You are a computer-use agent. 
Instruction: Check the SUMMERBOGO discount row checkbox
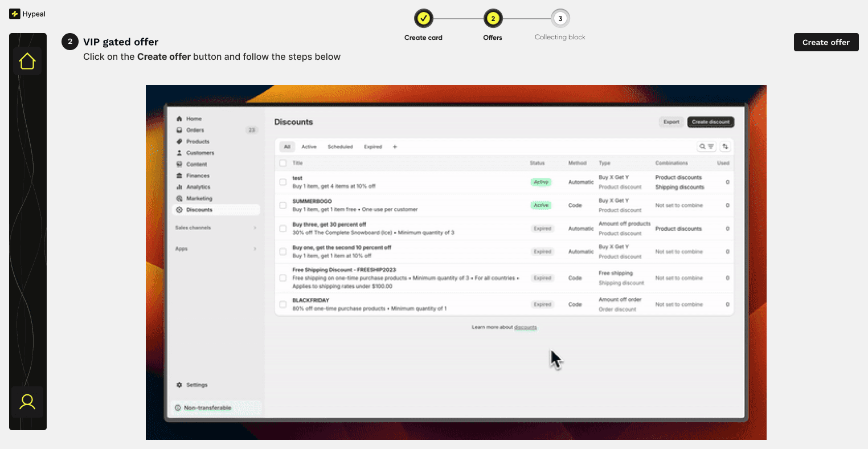point(283,205)
